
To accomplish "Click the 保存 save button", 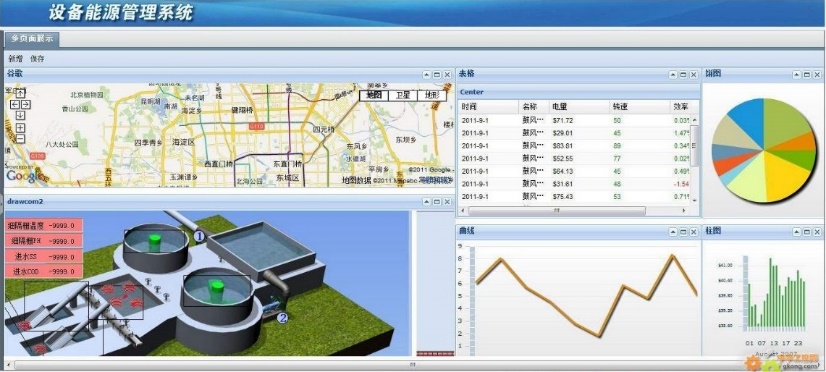I will pyautogui.click(x=37, y=58).
